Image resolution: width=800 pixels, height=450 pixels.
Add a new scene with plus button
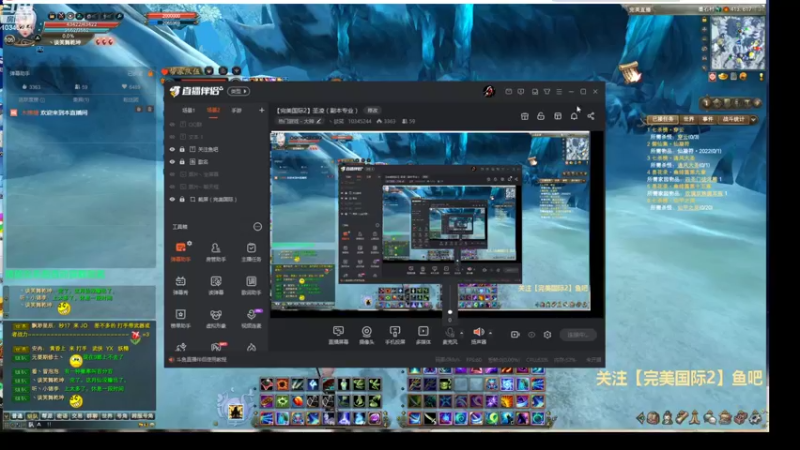click(x=262, y=110)
